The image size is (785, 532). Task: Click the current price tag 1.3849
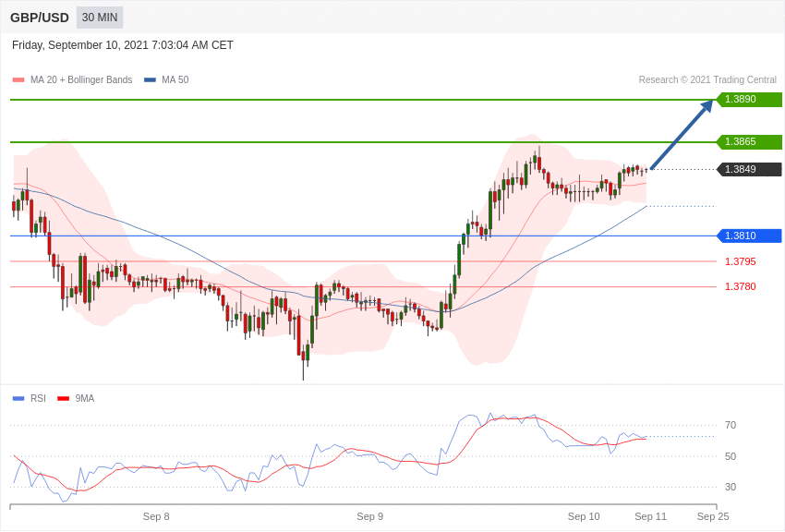pos(750,169)
